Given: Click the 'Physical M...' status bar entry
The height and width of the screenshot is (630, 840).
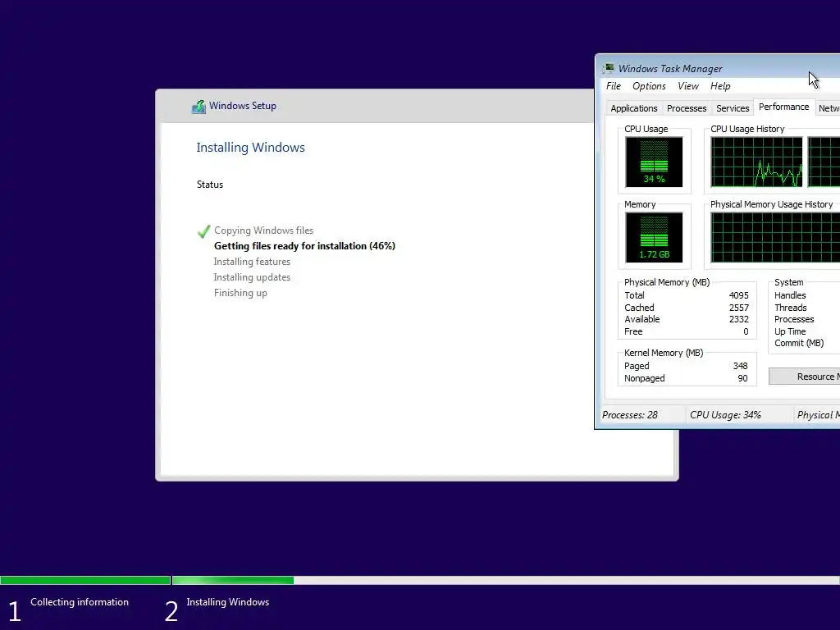Looking at the screenshot, I should [x=818, y=415].
